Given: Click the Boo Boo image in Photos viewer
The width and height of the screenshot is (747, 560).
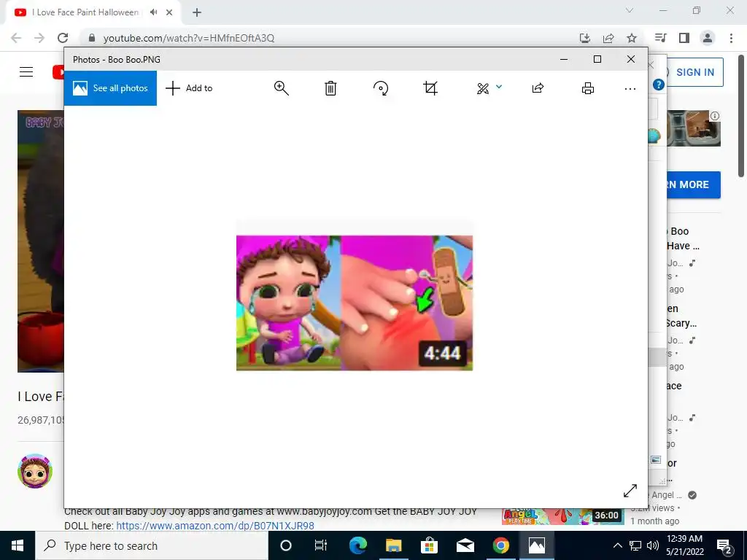Looking at the screenshot, I should 355,303.
